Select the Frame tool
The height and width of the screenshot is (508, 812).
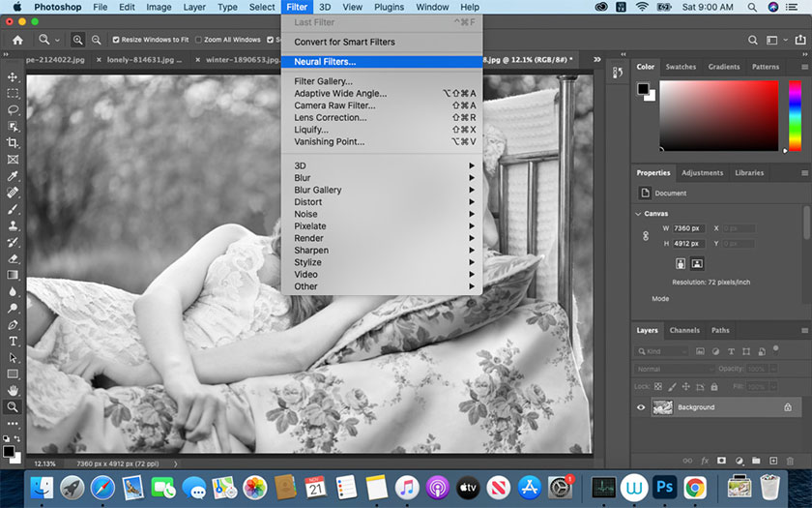point(13,160)
